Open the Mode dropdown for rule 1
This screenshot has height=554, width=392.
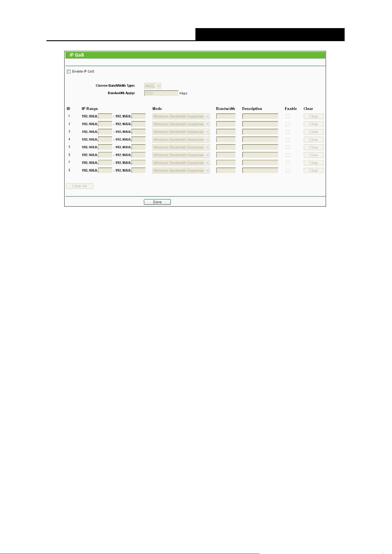[x=181, y=117]
